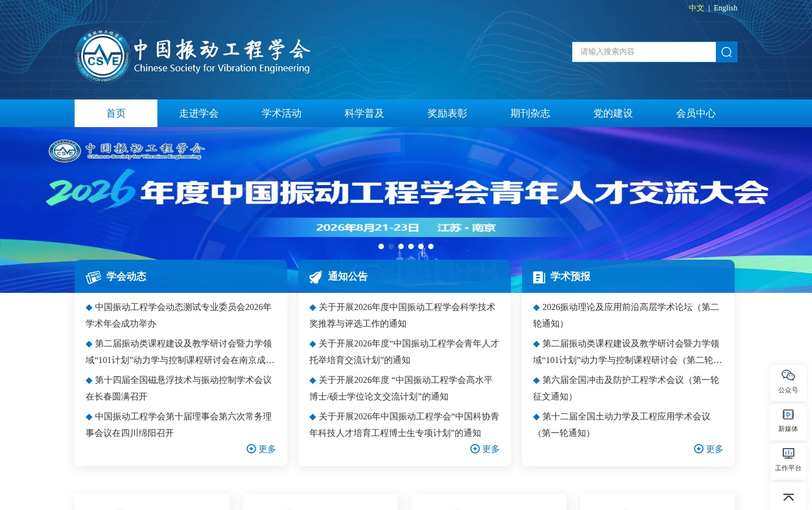The width and height of the screenshot is (812, 510).
Task: Open the 学会动态 section heading
Action: (126, 276)
